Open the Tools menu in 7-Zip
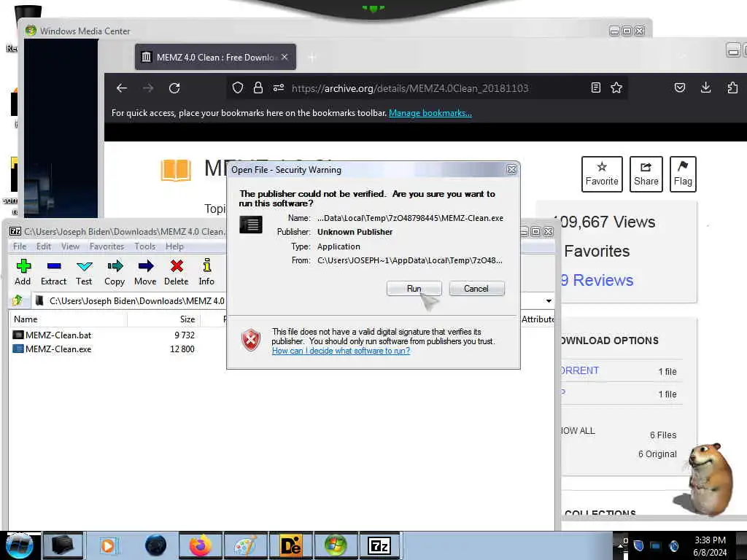The width and height of the screenshot is (747, 560). 145,246
